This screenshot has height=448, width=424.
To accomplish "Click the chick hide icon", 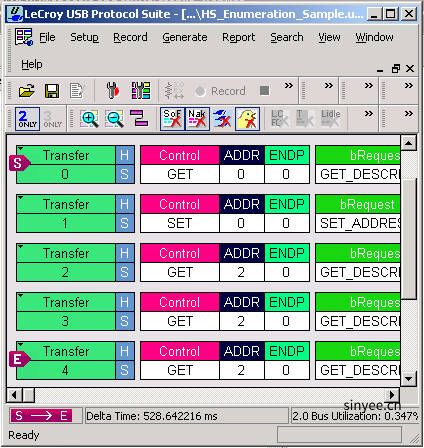I will (x=247, y=119).
